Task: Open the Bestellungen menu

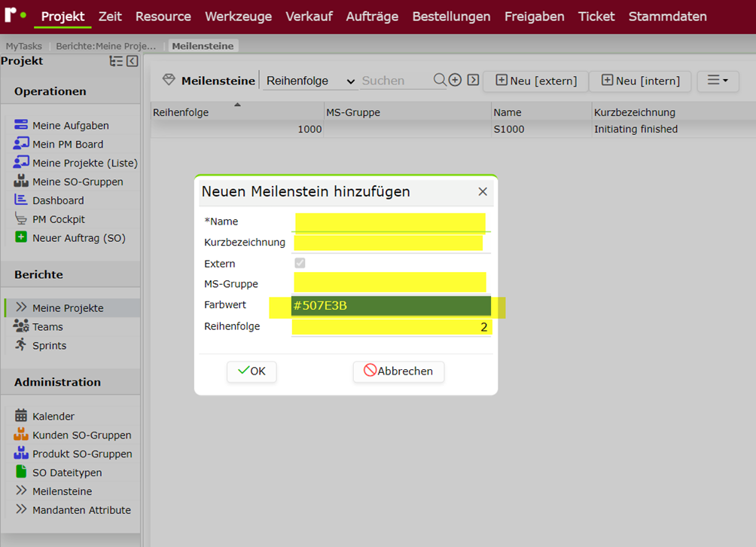Action: [x=451, y=17]
